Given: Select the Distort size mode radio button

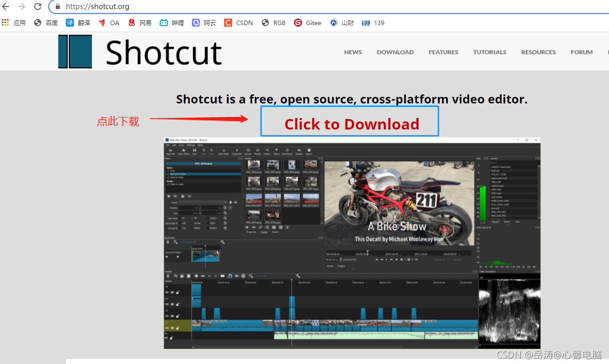Looking at the screenshot, I should pyautogui.click(x=208, y=218).
